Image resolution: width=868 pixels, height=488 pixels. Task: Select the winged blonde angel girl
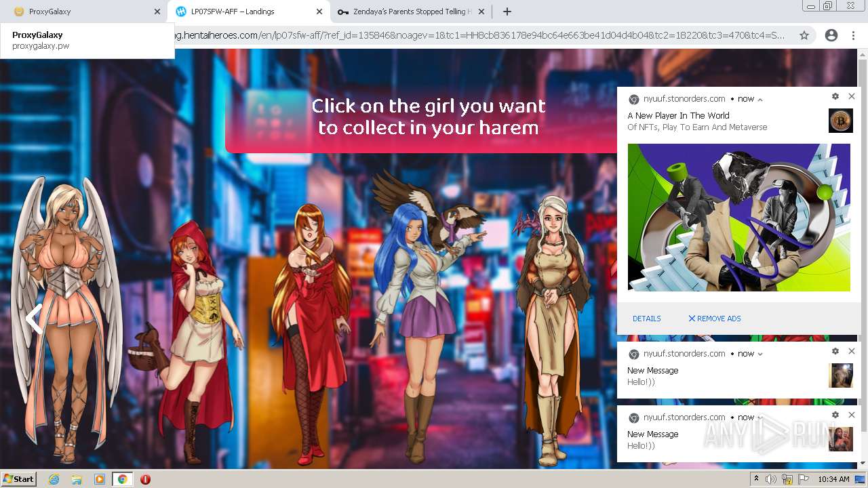pyautogui.click(x=66, y=319)
